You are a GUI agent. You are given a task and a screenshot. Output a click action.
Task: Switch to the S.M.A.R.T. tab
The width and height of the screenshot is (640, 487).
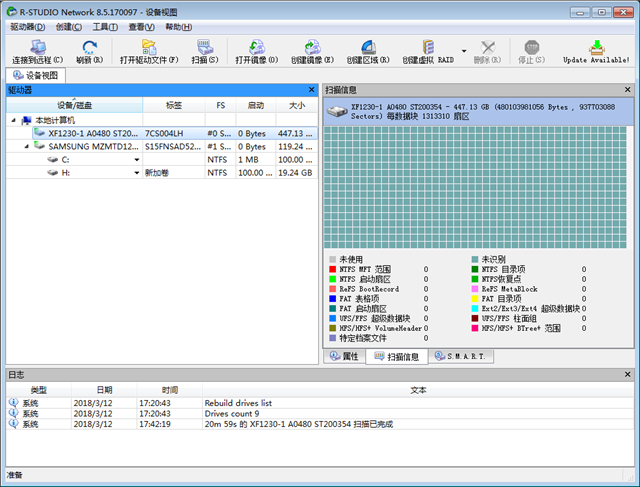click(x=460, y=356)
